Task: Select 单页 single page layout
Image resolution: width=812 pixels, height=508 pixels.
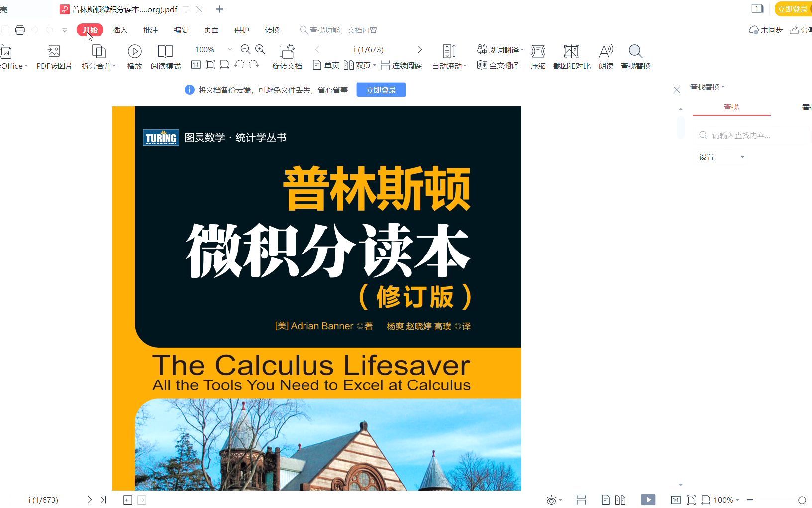Action: coord(326,65)
